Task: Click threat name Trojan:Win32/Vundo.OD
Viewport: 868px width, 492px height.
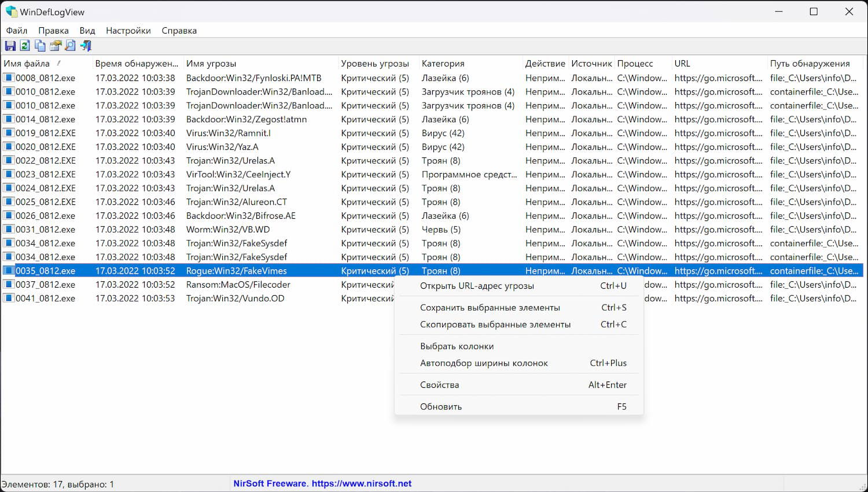Action: [236, 298]
